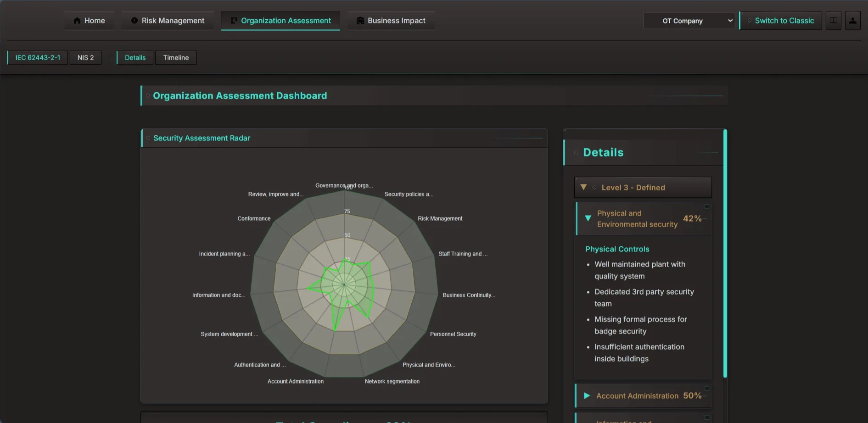
Task: Click the Risk Management circle icon
Action: point(134,21)
